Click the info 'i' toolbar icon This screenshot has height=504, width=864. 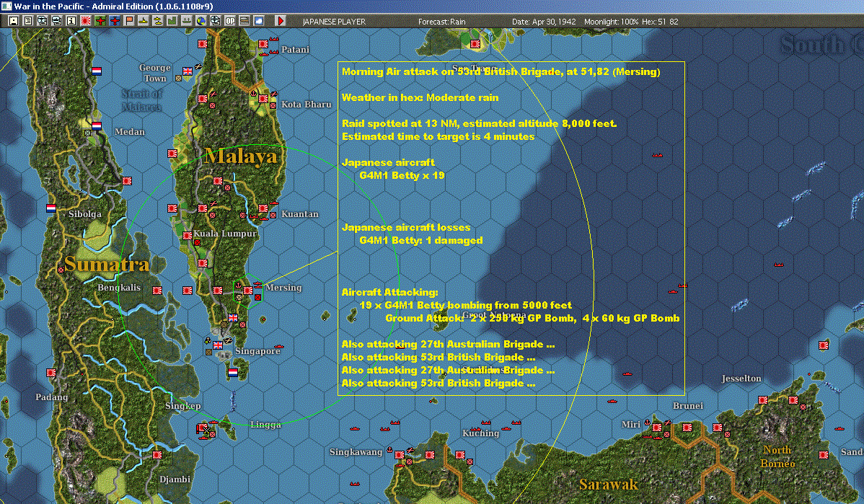pos(71,21)
